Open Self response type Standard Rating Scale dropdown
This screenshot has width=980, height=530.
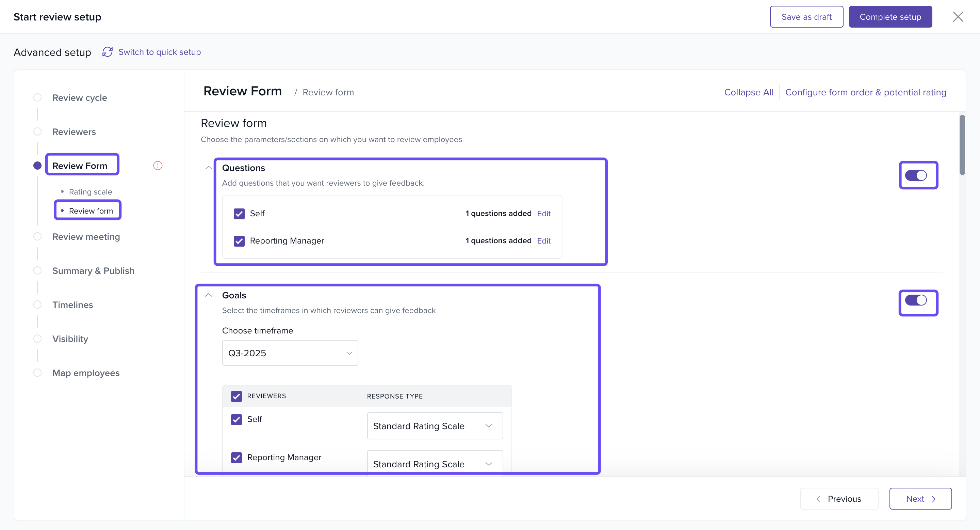[x=435, y=426]
